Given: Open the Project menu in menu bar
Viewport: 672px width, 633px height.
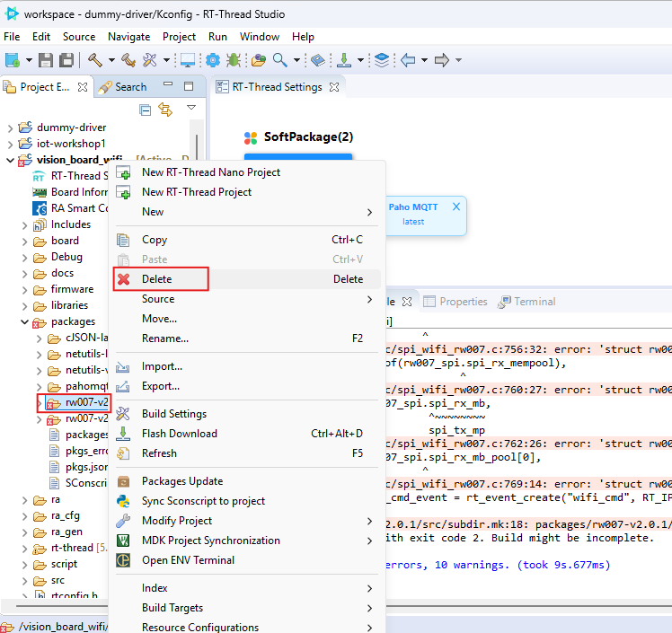Looking at the screenshot, I should tap(179, 37).
